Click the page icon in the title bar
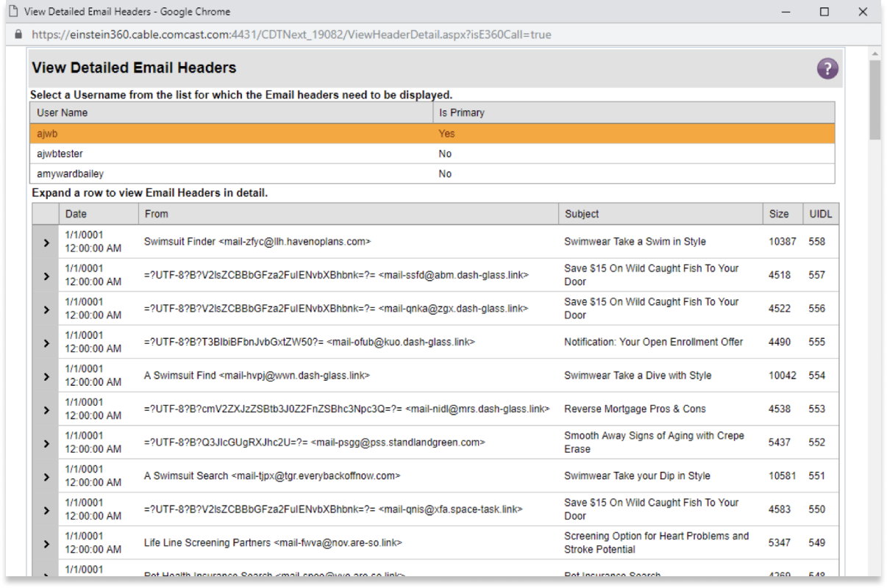 [13, 12]
